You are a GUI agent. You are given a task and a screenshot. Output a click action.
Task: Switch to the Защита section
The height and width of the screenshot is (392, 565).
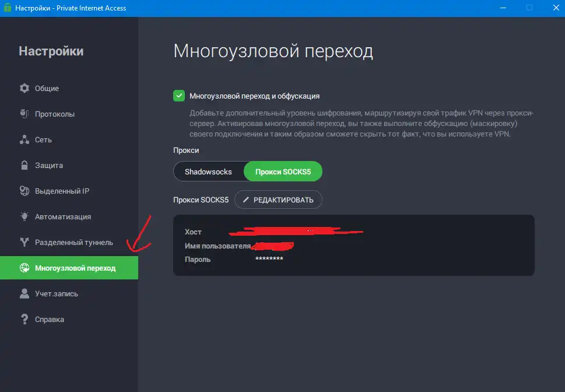[69, 165]
